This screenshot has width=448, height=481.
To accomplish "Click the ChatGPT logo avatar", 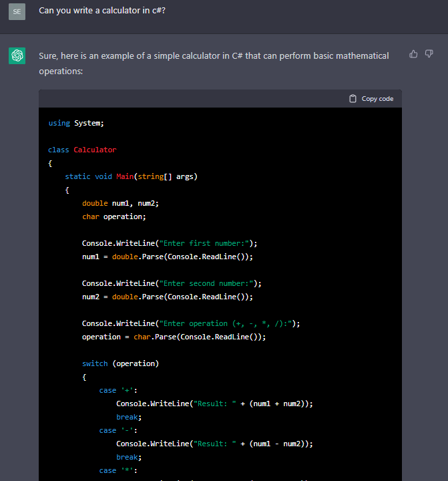I will [x=17, y=56].
